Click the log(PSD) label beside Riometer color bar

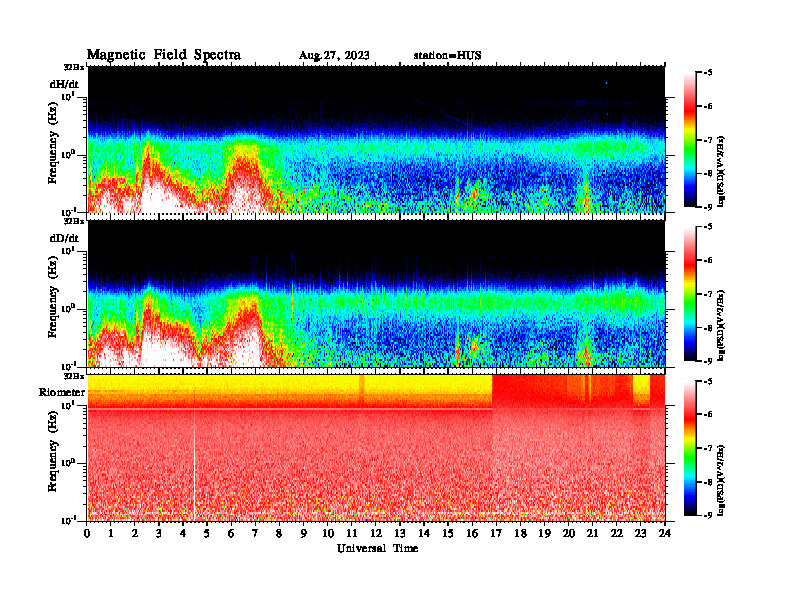pos(721,480)
